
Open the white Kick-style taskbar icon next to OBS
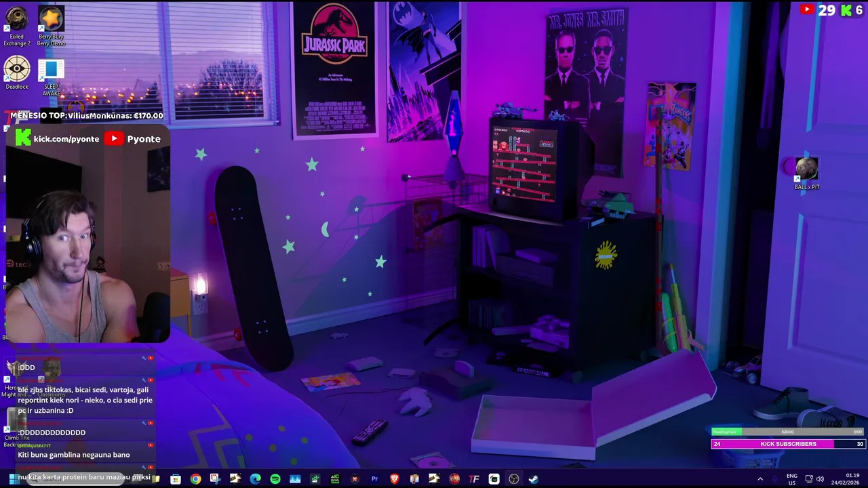(494, 479)
